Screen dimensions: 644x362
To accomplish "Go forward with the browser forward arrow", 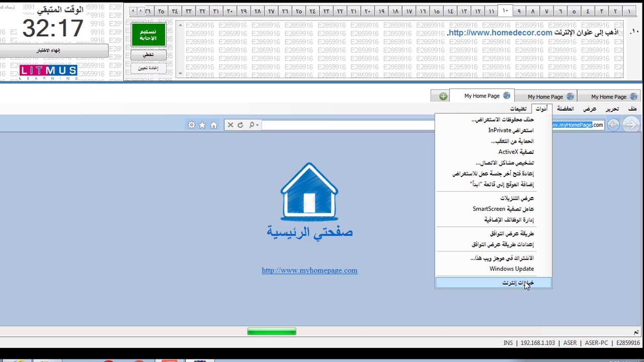I will 631,125.
